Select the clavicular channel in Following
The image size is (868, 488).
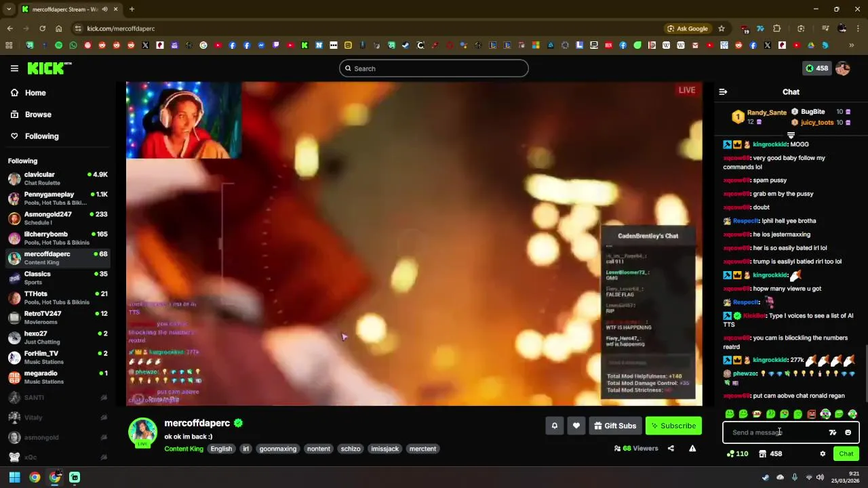point(58,178)
